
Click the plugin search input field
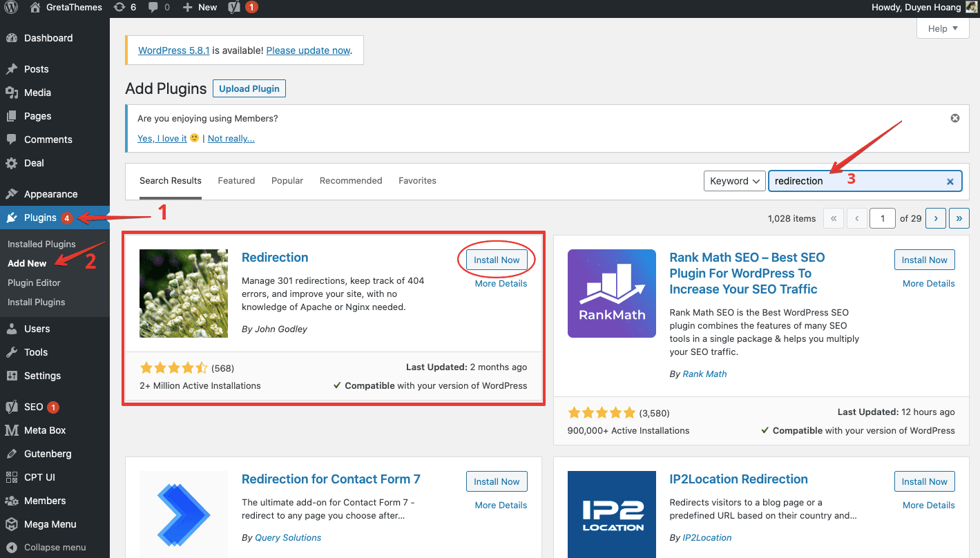coord(856,181)
